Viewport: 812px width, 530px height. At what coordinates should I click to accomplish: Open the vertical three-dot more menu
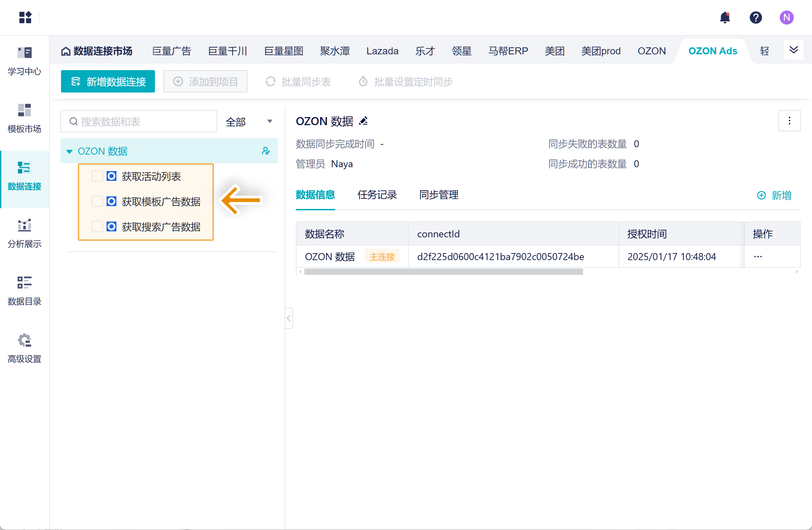coord(789,121)
